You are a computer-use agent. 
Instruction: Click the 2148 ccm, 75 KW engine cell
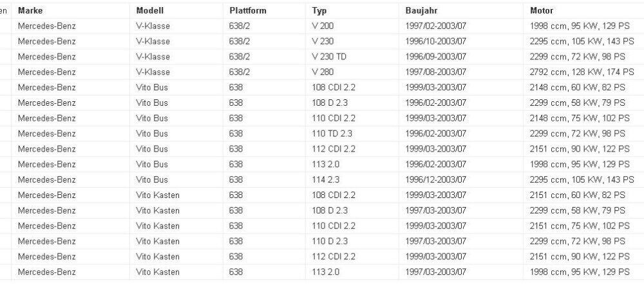click(578, 118)
